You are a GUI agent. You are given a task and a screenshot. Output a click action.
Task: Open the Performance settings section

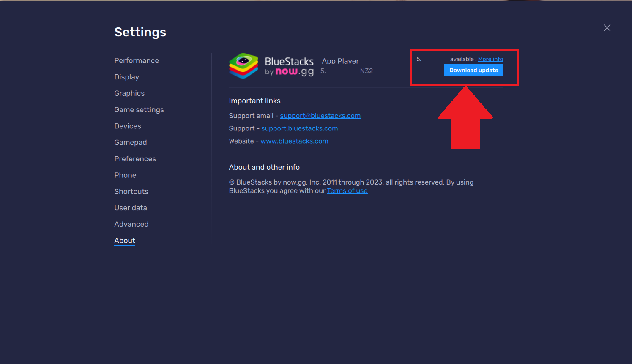pyautogui.click(x=137, y=60)
